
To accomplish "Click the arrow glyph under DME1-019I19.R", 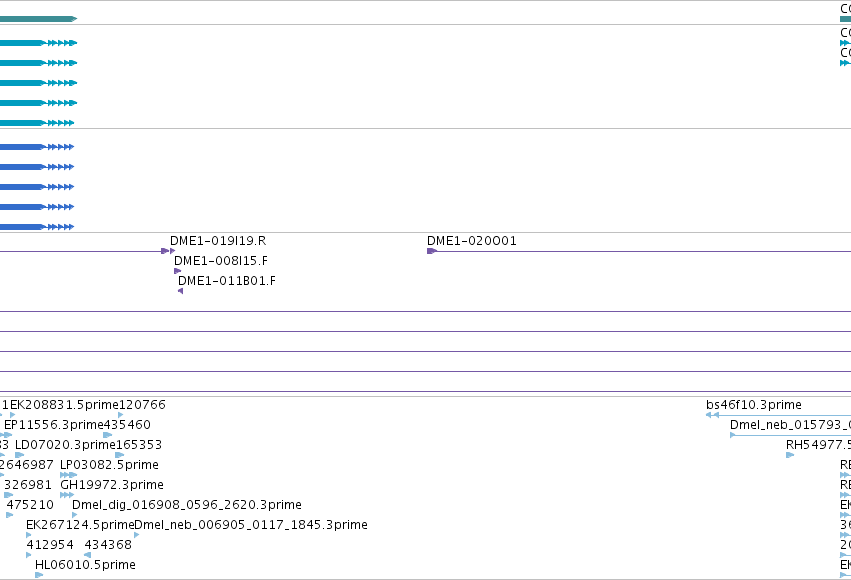I will click(x=173, y=251).
